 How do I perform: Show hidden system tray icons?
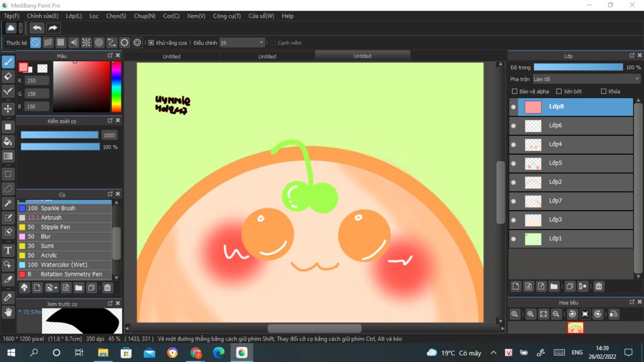pyautogui.click(x=494, y=353)
